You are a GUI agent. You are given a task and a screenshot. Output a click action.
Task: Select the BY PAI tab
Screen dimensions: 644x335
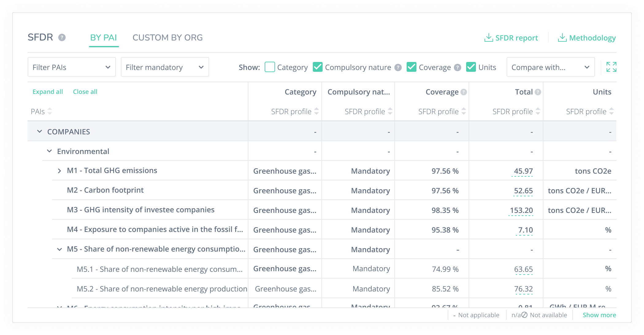104,38
